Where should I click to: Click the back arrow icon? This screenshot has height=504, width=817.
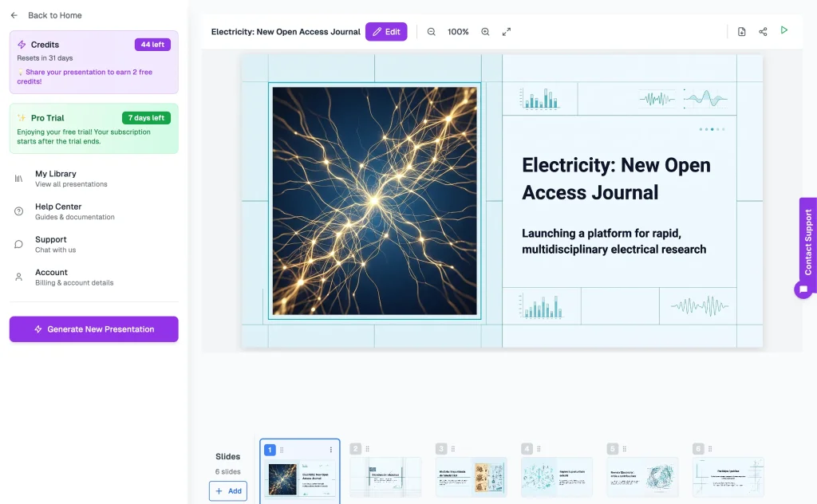(x=14, y=16)
